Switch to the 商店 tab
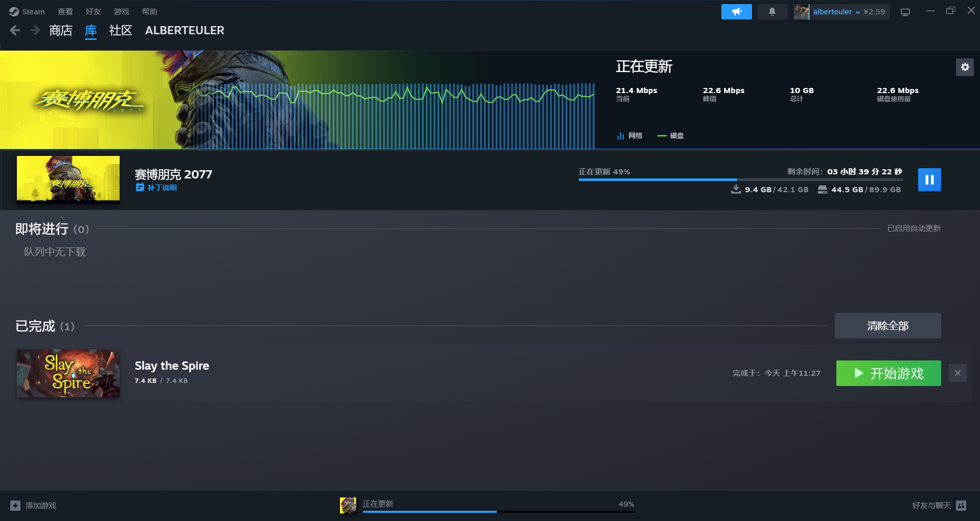The image size is (980, 521). point(61,30)
